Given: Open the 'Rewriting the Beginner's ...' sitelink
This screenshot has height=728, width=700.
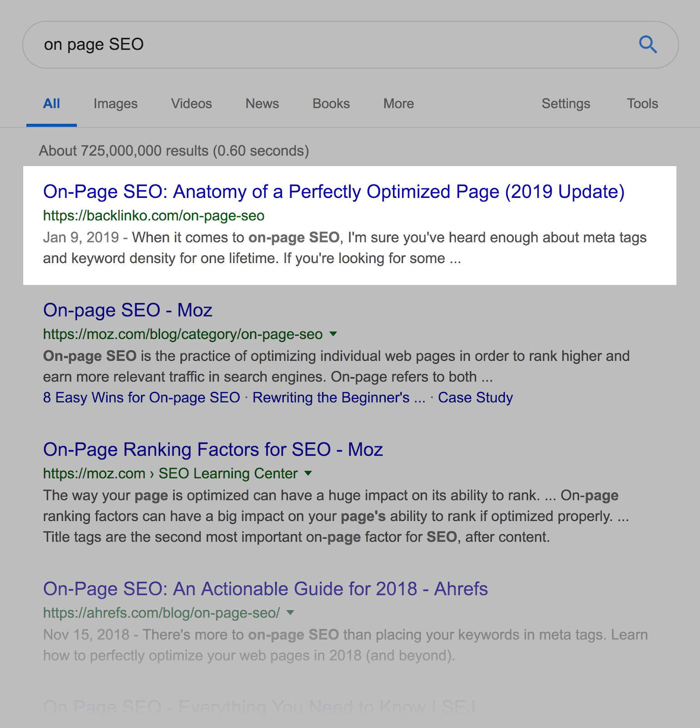Looking at the screenshot, I should (339, 398).
